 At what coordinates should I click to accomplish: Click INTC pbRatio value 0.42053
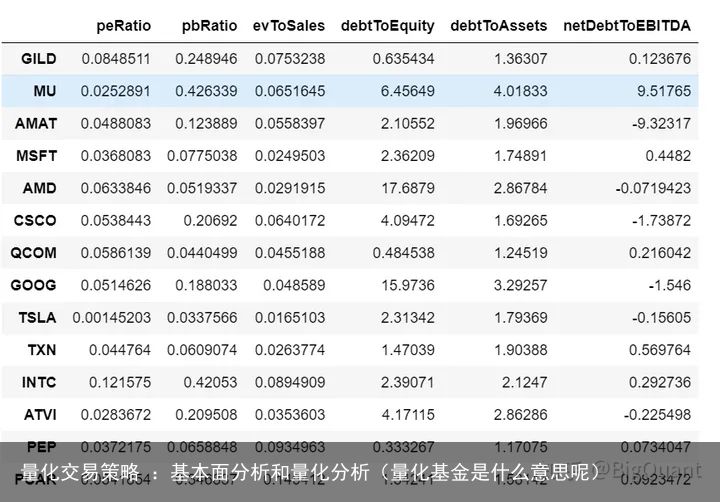(x=210, y=382)
